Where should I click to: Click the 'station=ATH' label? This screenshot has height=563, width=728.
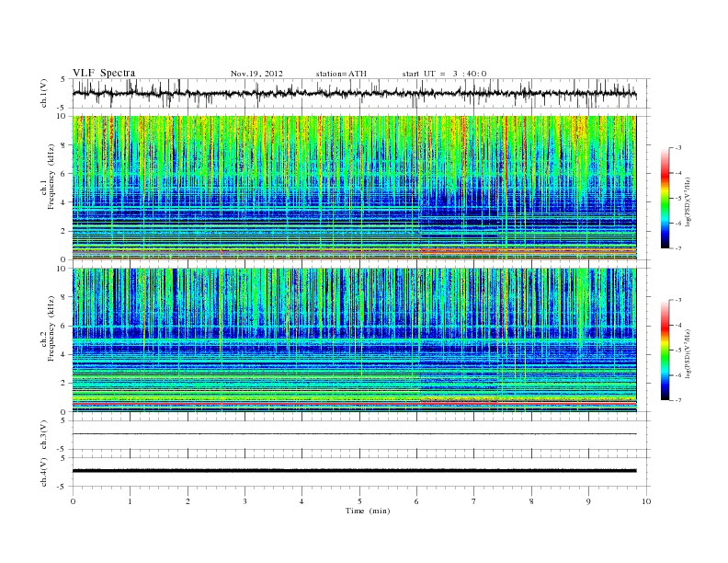click(341, 74)
